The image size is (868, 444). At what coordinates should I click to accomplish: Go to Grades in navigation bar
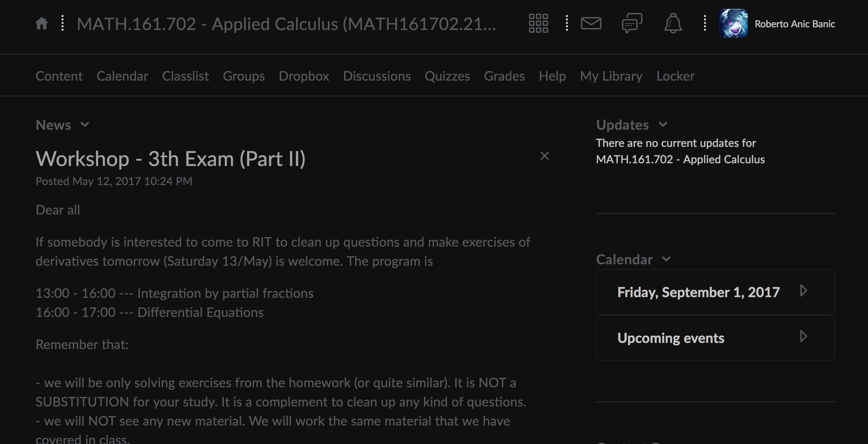[x=504, y=76]
